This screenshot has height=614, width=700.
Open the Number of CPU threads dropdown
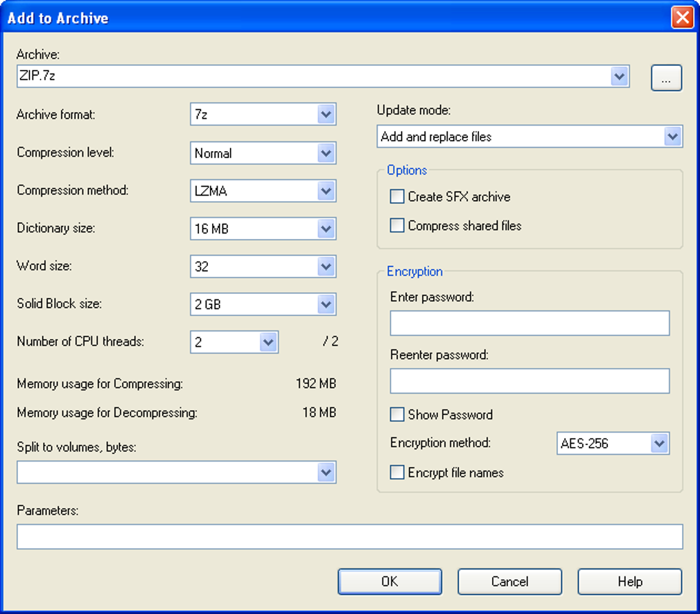coord(268,341)
